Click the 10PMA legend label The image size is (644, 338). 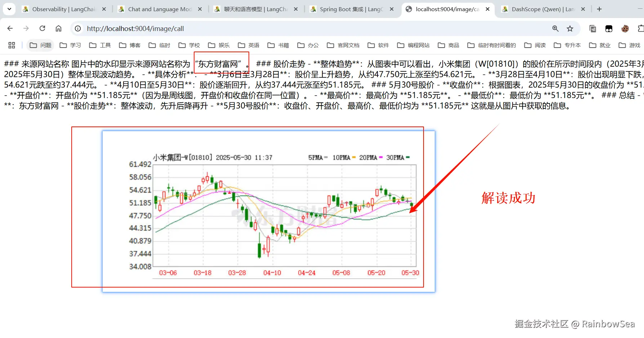[x=341, y=157]
